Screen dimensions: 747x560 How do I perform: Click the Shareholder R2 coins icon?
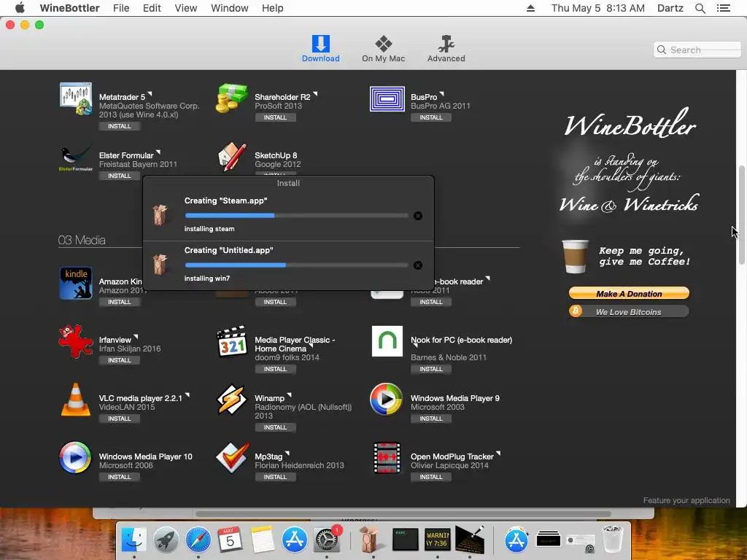(x=231, y=98)
